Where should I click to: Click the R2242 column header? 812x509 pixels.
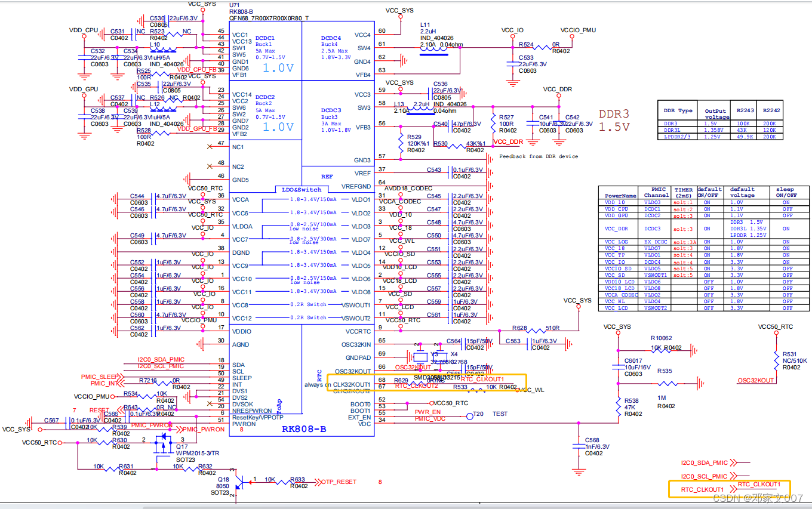coord(771,110)
